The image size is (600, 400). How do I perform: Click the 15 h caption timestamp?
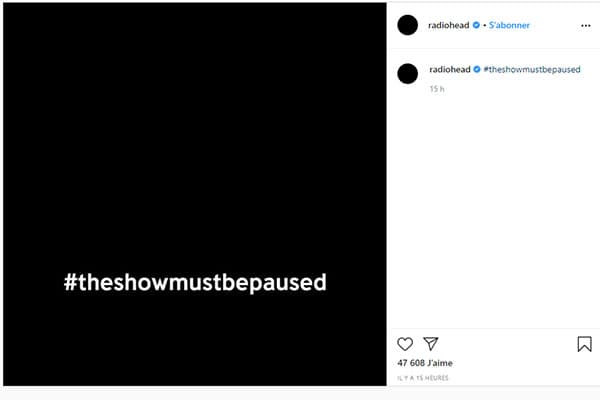pos(437,89)
